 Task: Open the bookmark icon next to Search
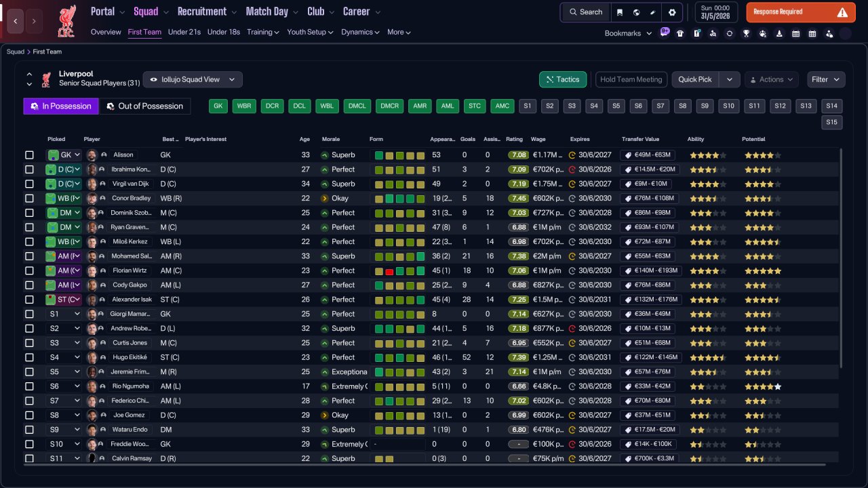point(620,12)
